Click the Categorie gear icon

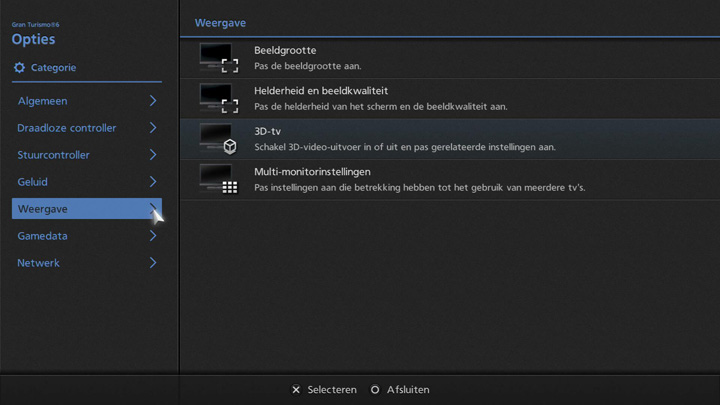point(19,68)
